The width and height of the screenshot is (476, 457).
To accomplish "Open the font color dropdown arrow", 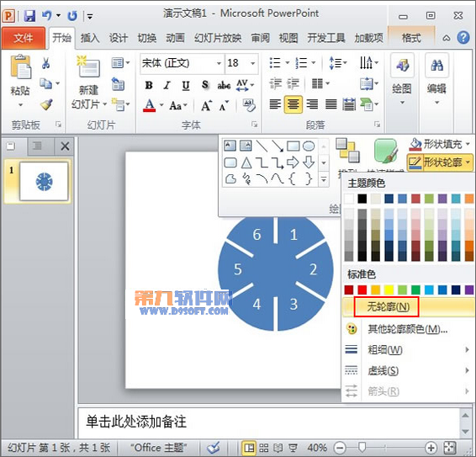I will 161,105.
